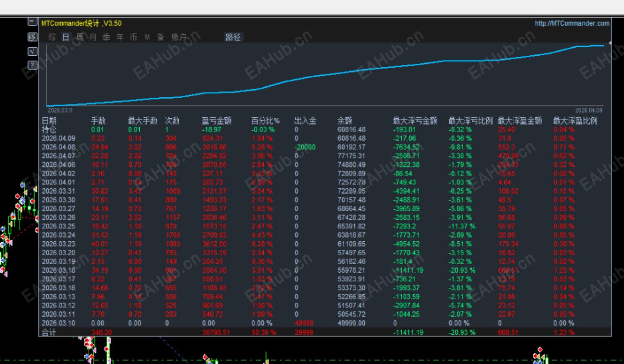Select the 2026.04.09 date row
Image resolution: width=624 pixels, height=364 pixels.
[x=58, y=138]
